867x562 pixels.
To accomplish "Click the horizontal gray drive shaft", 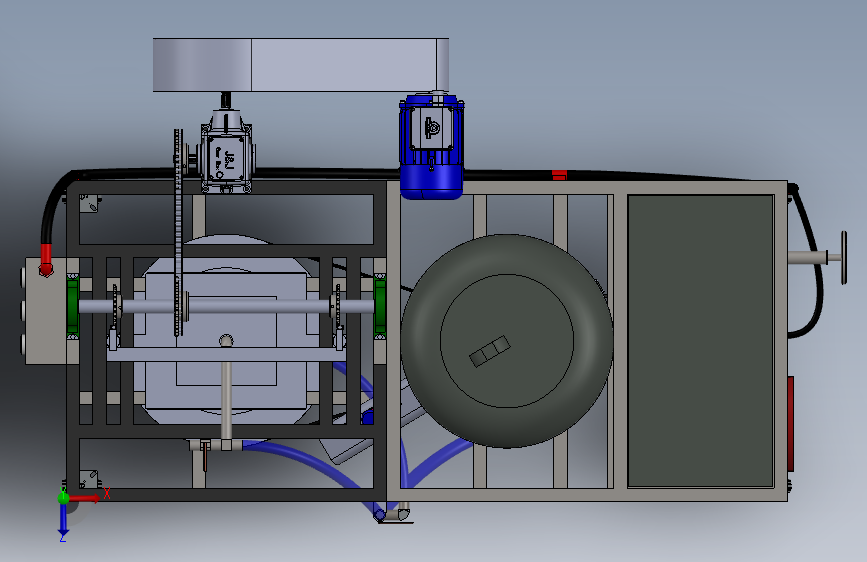I will click(x=227, y=306).
